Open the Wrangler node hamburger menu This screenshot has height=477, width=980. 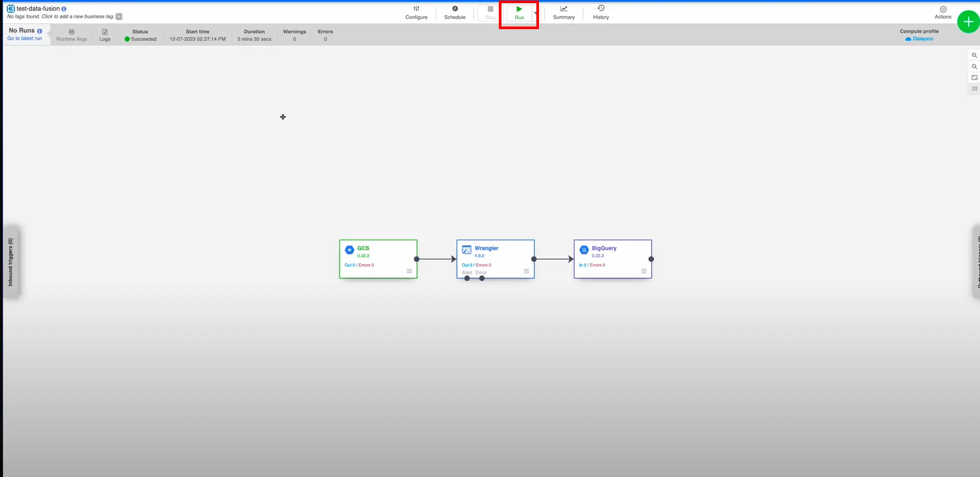pos(526,271)
